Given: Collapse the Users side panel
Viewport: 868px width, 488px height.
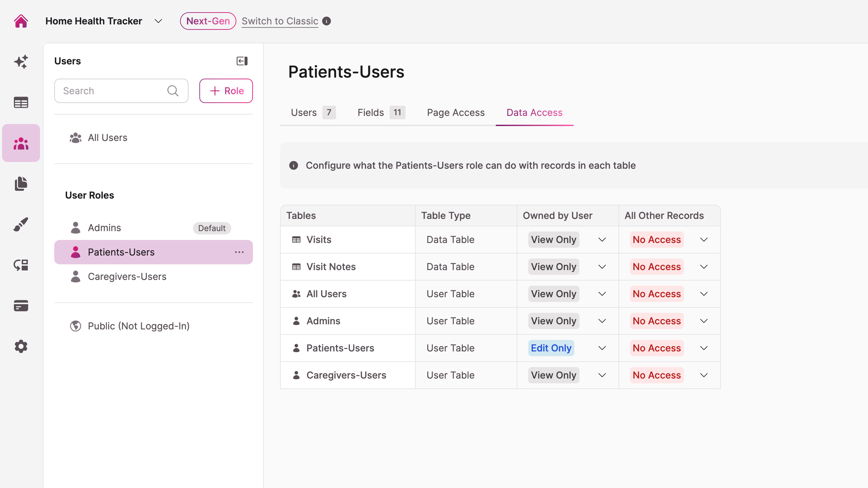Looking at the screenshot, I should tap(242, 61).
